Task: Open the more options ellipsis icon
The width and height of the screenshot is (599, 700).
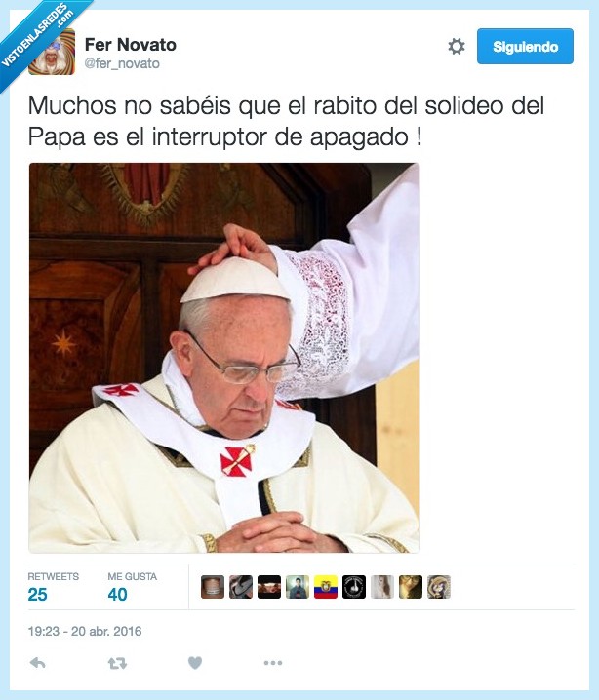Action: click(272, 663)
